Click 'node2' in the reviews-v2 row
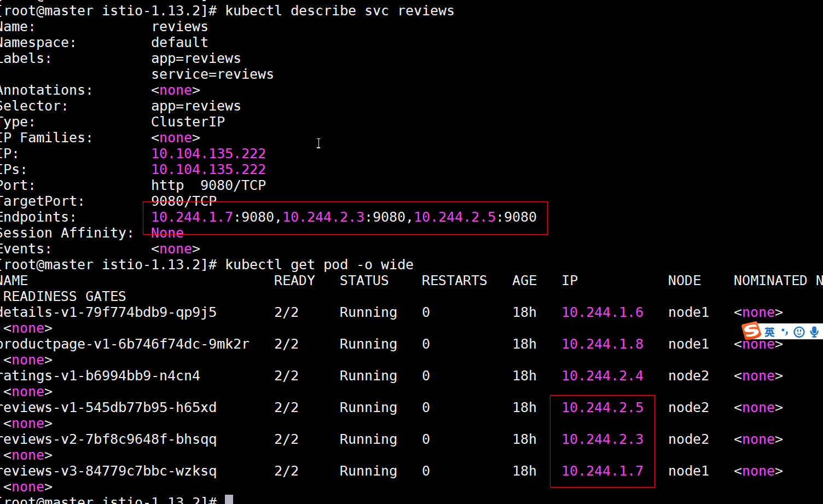The image size is (823, 504). tap(688, 439)
